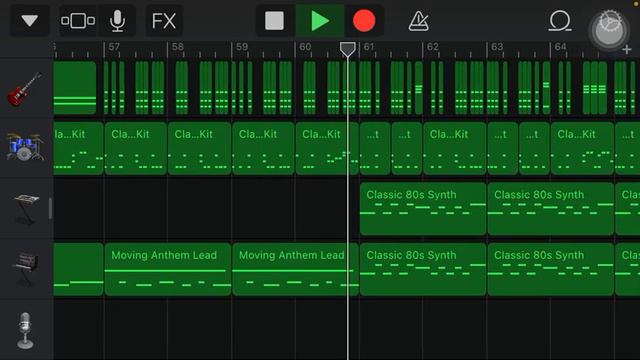Tap bar 59 on the ruler
Viewport: 640px width, 360px height.
[242, 47]
